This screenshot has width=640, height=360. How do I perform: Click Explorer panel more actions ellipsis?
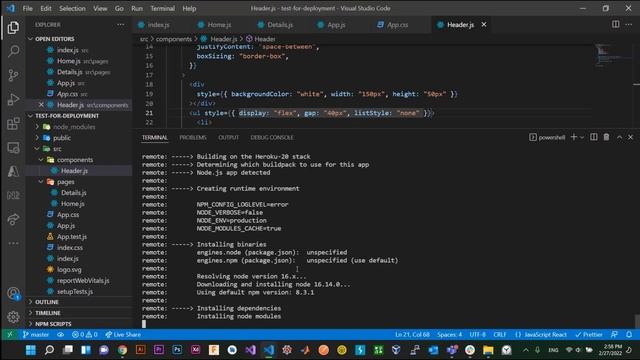[x=121, y=24]
